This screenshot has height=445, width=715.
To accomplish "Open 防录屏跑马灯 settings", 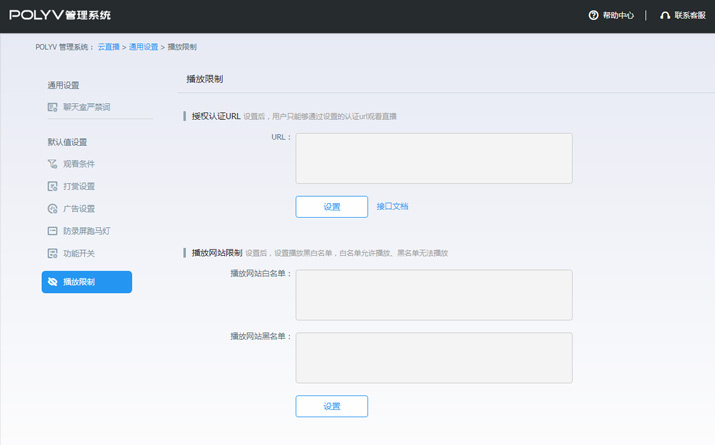I will click(87, 231).
